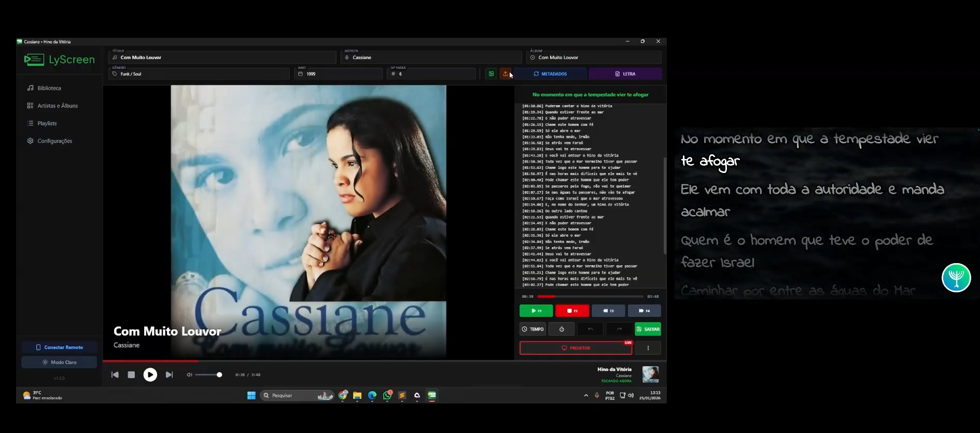Open the Letra lyrics button
The image size is (980, 433).
[x=625, y=74]
